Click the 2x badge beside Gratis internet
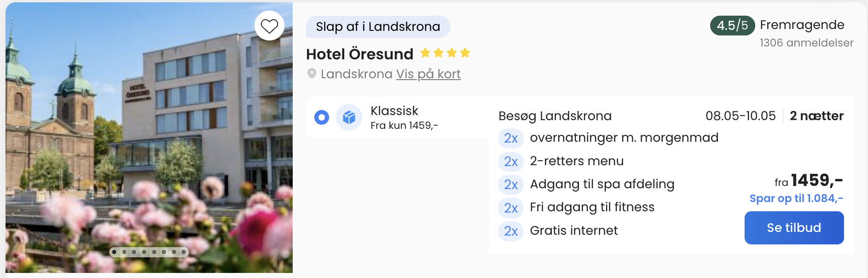The height and width of the screenshot is (278, 868). pyautogui.click(x=510, y=231)
